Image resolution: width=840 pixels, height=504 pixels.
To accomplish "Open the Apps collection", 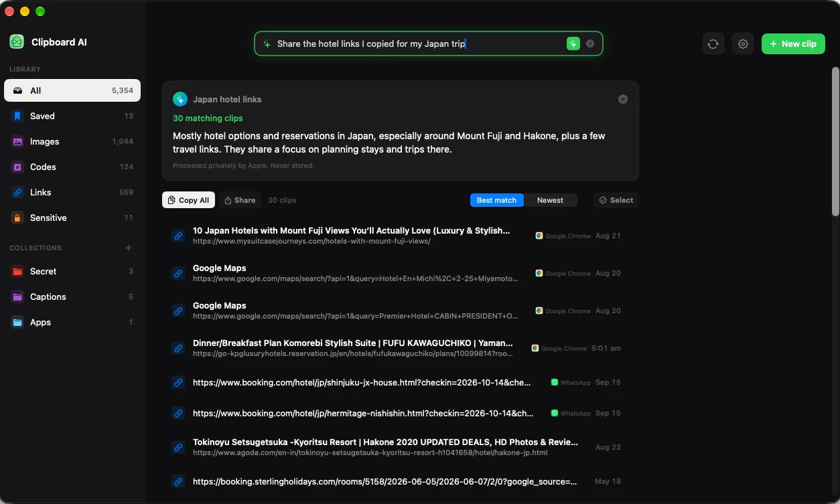I will pyautogui.click(x=72, y=322).
